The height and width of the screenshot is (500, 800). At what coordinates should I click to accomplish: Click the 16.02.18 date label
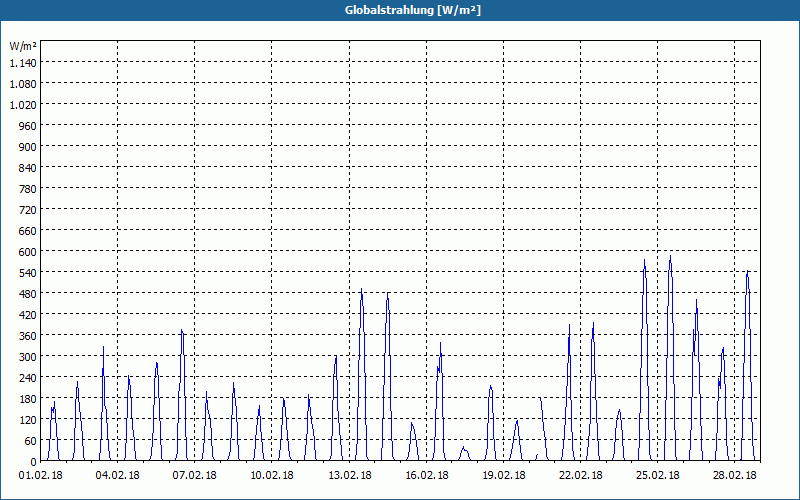[x=427, y=475]
